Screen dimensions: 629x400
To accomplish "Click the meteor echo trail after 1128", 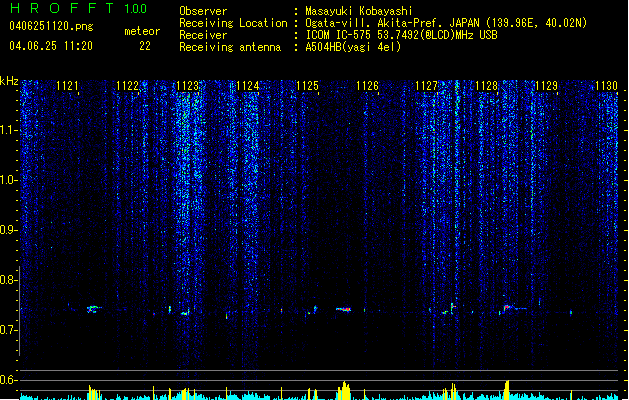I will pyautogui.click(x=514, y=308).
